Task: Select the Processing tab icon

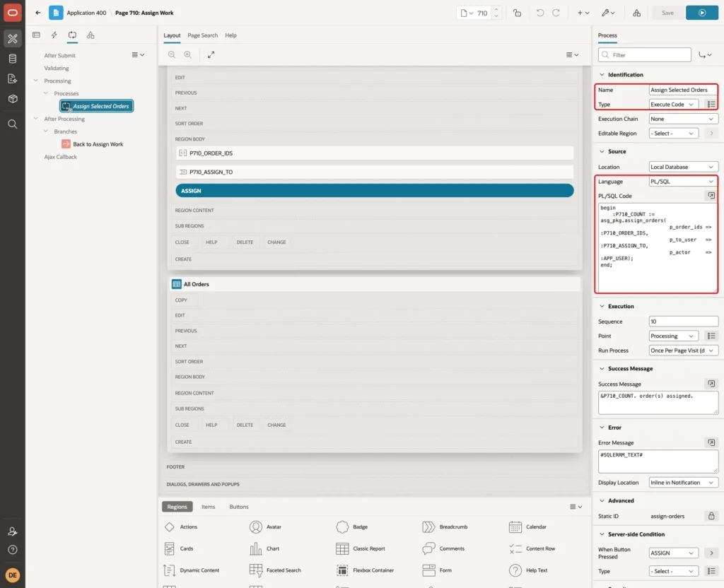Action: tap(73, 35)
